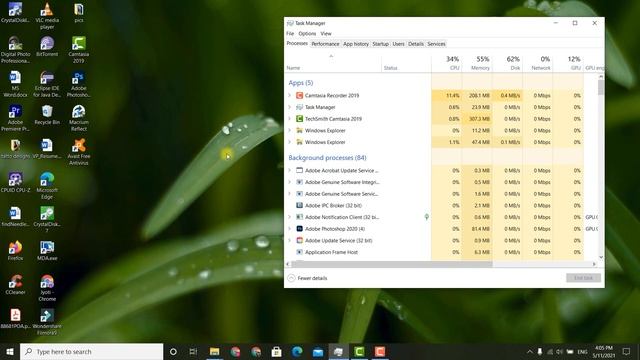
Task: Select the CPUID CPU-Z desktop icon
Action: point(15,182)
